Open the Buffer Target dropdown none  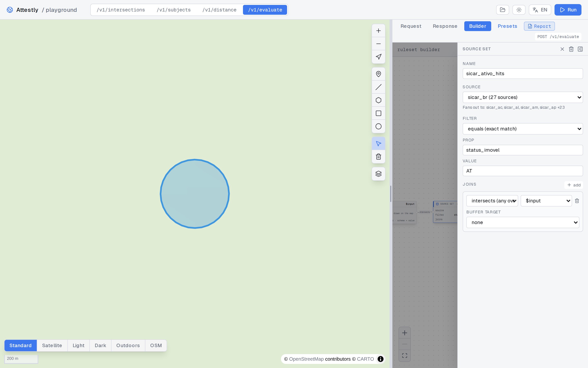click(523, 222)
